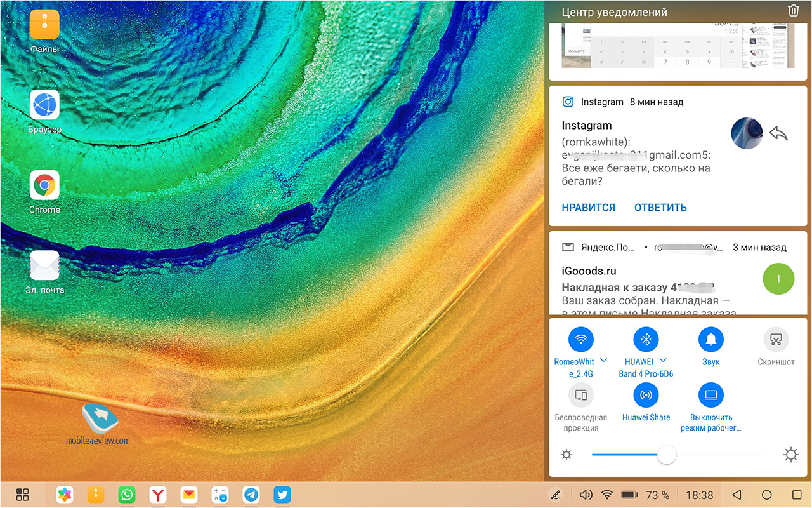Toggle the Wi-Fi RomeoWhite_2.4G tile
812x508 pixels.
coord(581,340)
